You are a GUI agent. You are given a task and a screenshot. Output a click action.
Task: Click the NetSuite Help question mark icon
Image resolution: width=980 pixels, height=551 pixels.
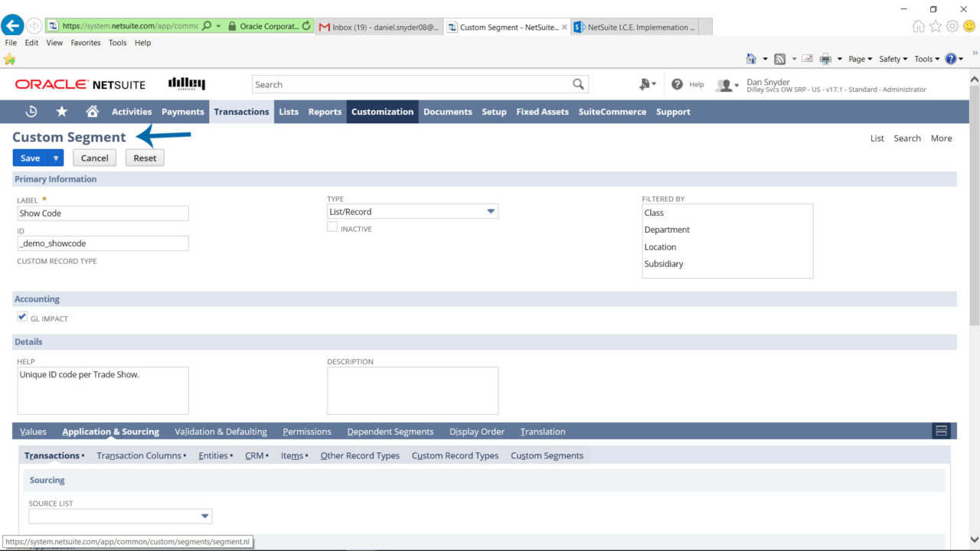click(x=677, y=84)
